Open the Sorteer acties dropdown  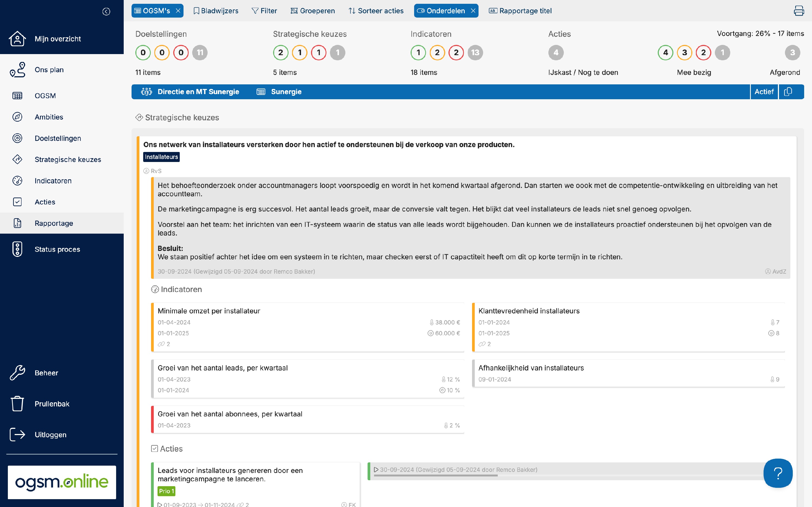[x=376, y=11]
